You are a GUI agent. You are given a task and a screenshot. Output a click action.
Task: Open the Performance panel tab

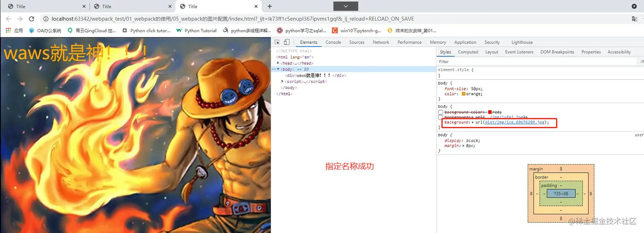pyautogui.click(x=409, y=42)
